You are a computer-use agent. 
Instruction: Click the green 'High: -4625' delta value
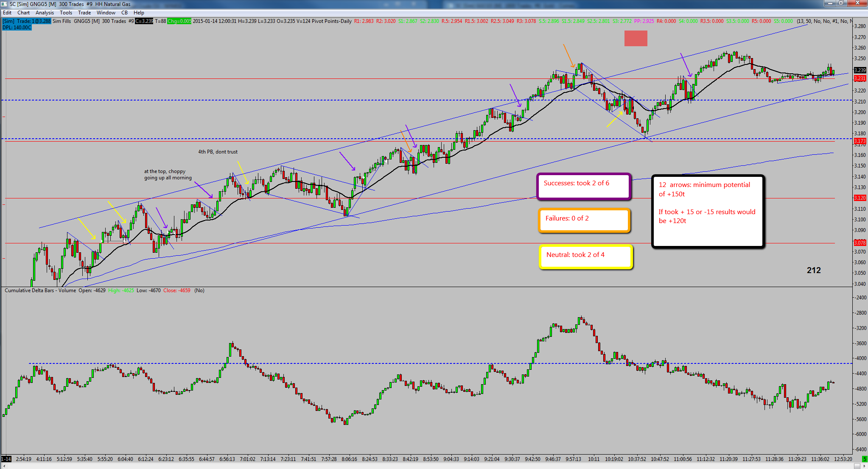121,290
